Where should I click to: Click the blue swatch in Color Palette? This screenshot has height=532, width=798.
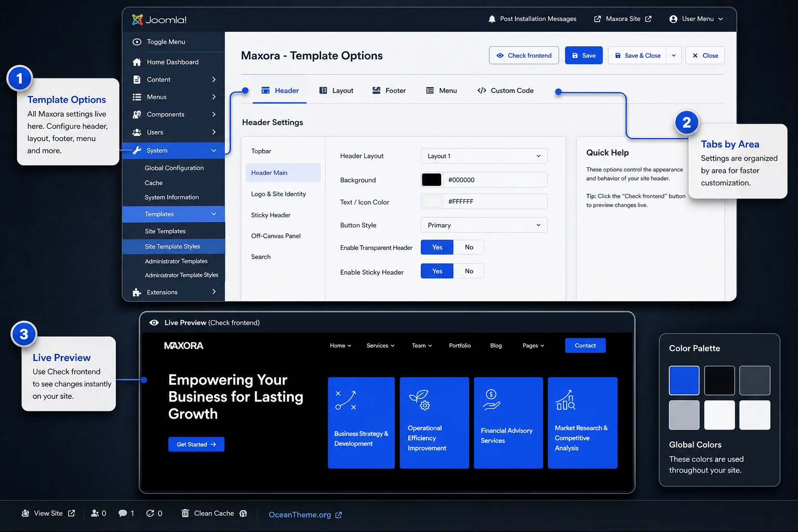pos(684,380)
